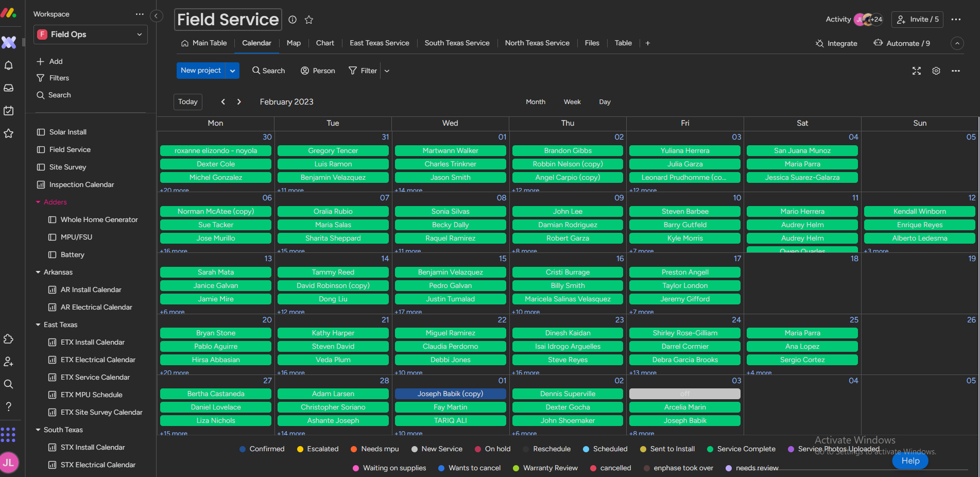Collapse the East Texas folder
980x477 pixels.
click(38, 325)
